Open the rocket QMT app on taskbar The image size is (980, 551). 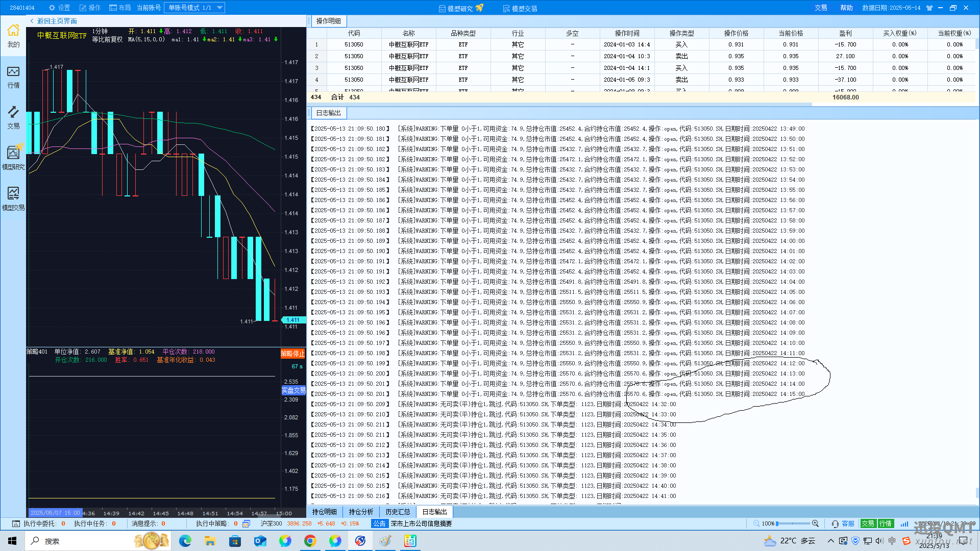coord(360,541)
